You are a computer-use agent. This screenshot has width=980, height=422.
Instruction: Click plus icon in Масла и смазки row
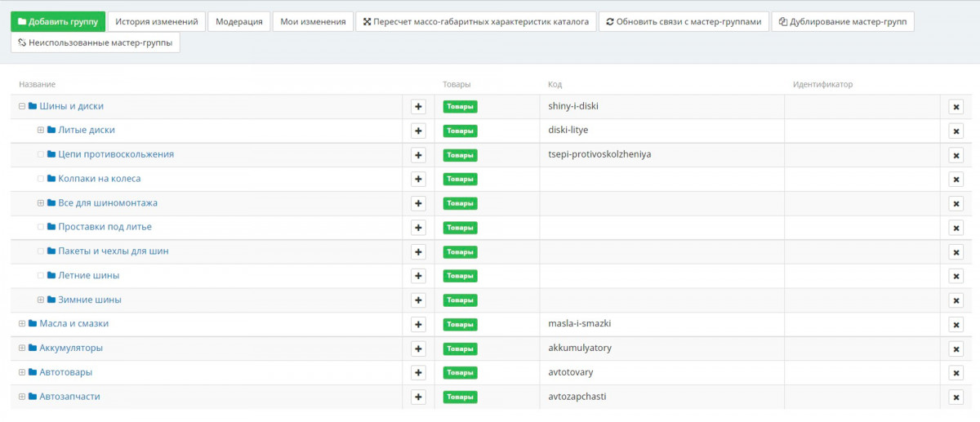418,324
